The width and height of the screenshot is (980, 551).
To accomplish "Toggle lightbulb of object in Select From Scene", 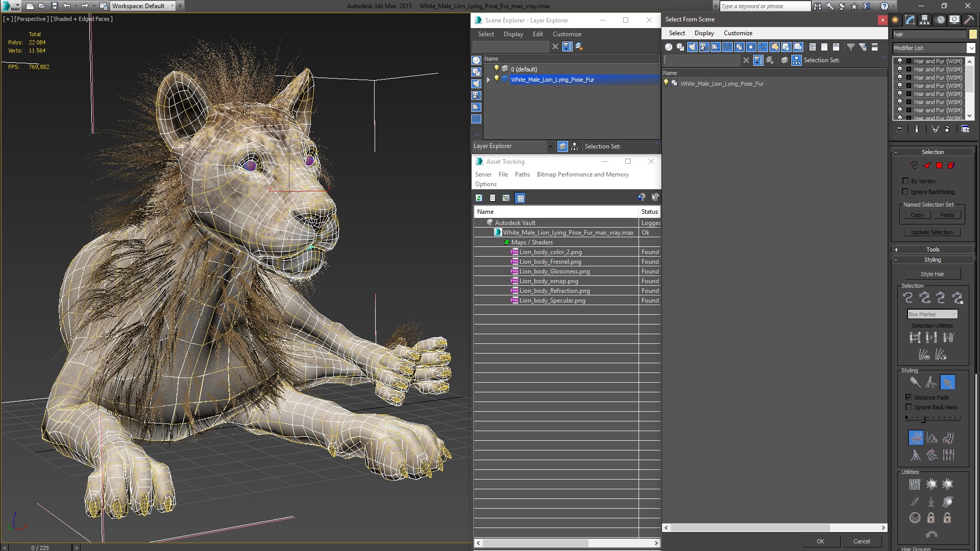I will click(666, 83).
